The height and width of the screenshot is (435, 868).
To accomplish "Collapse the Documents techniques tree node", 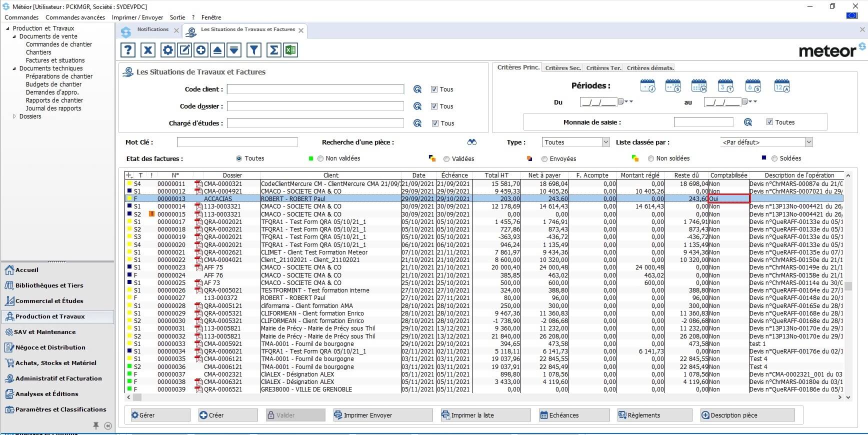I will 14,68.
